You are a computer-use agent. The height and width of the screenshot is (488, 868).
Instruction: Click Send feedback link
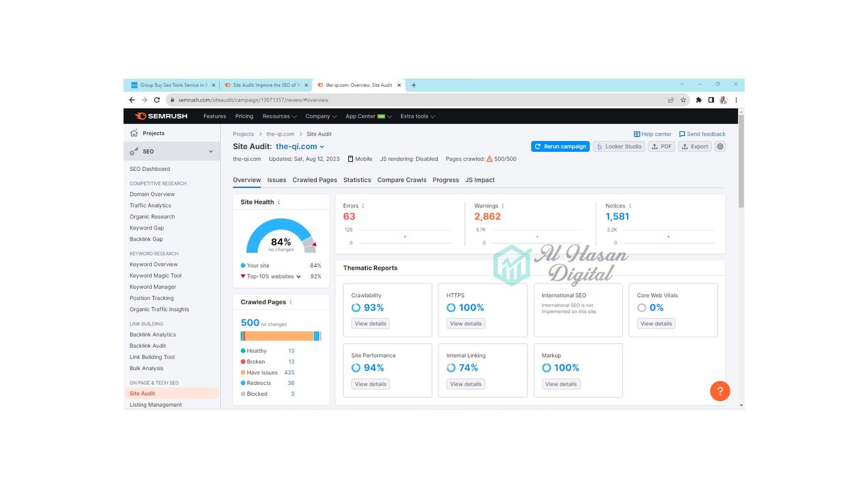(x=702, y=134)
